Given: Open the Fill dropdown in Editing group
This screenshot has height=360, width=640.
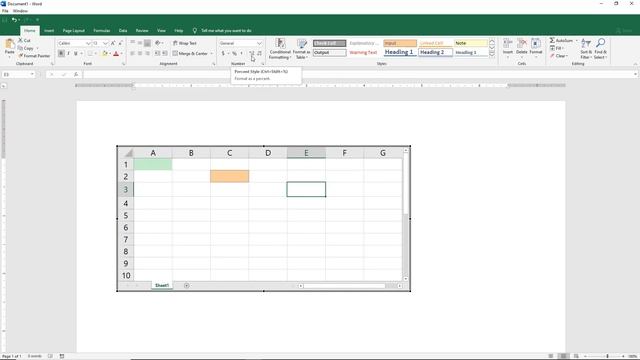Looking at the screenshot, I should coord(557,48).
